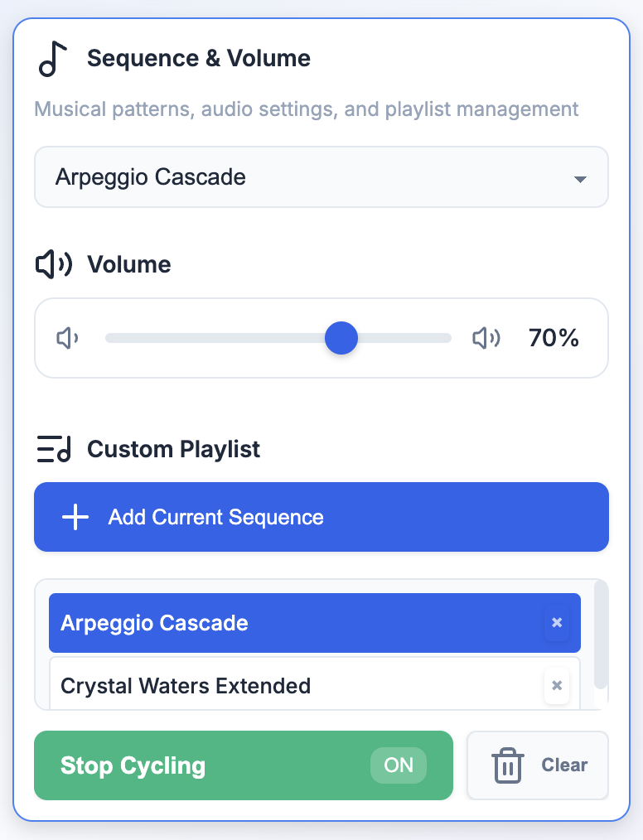Click the speaker icon next to Volume heading

pyautogui.click(x=54, y=264)
